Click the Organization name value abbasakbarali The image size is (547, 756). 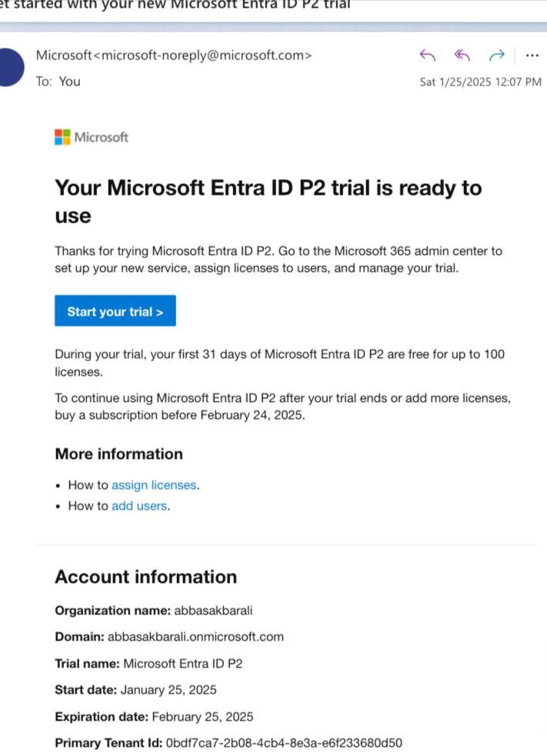coord(214,610)
